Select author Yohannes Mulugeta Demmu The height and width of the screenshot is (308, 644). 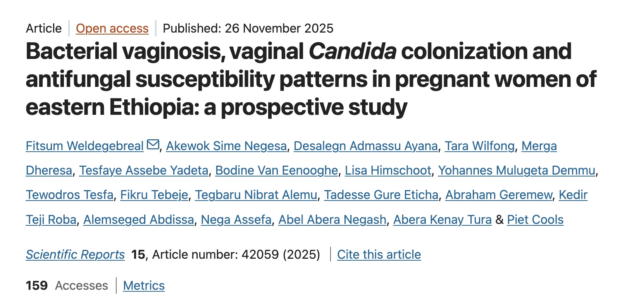click(x=517, y=170)
